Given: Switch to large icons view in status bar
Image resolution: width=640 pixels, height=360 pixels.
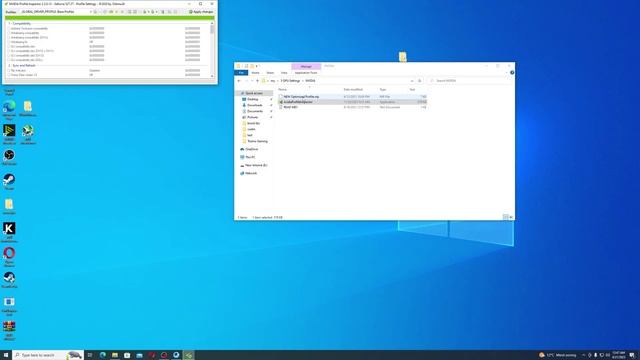Looking at the screenshot, I should coord(511,218).
